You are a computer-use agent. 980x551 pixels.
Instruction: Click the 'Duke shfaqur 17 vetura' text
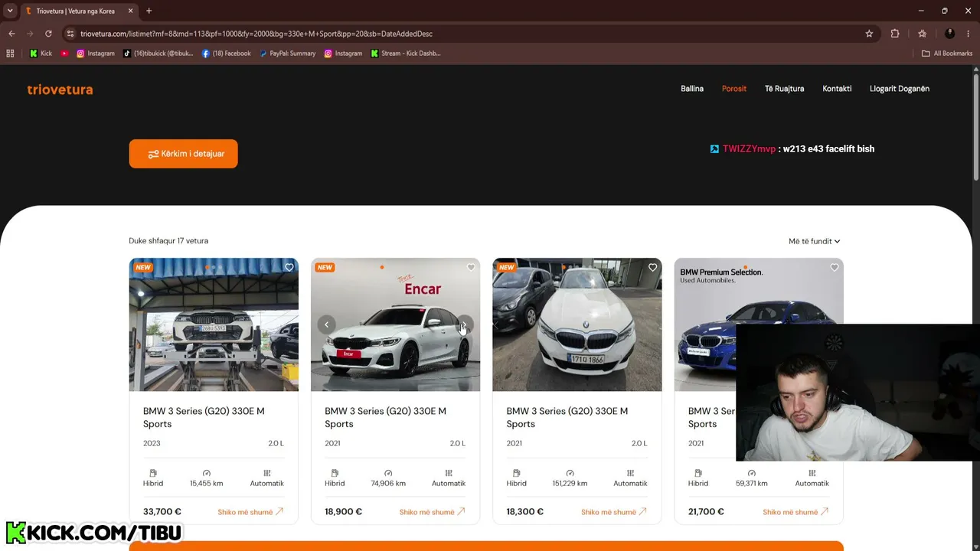168,241
